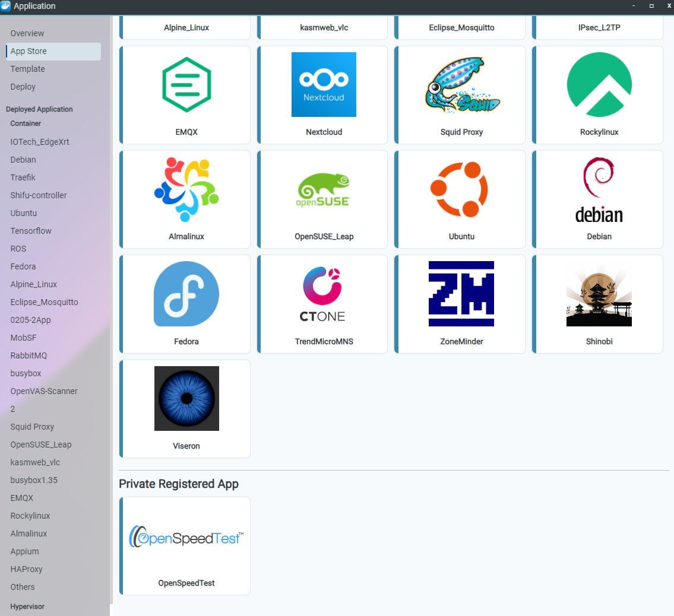Click the Container section heading

tap(26, 123)
